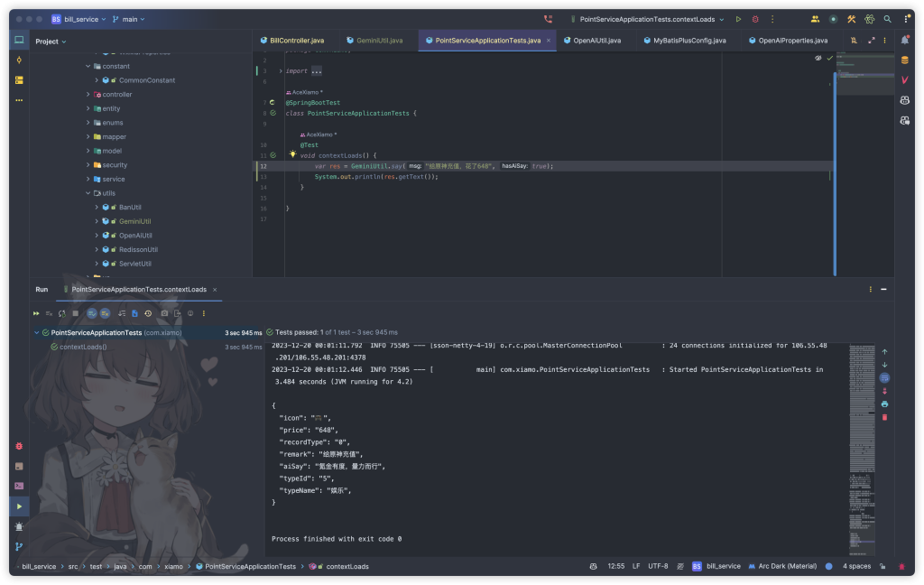Viewport: 924px width, 585px height.
Task: Open the main branch dropdown
Action: point(132,19)
